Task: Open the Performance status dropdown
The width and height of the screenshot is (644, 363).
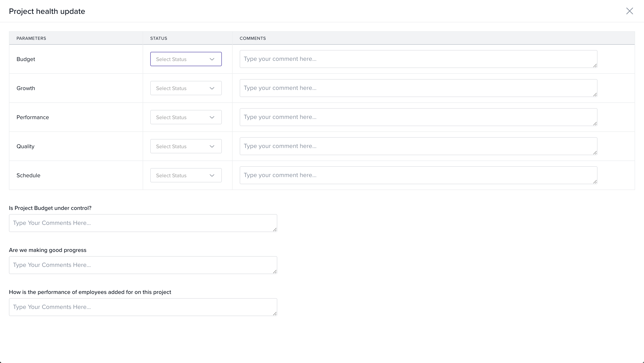Action: (x=186, y=117)
